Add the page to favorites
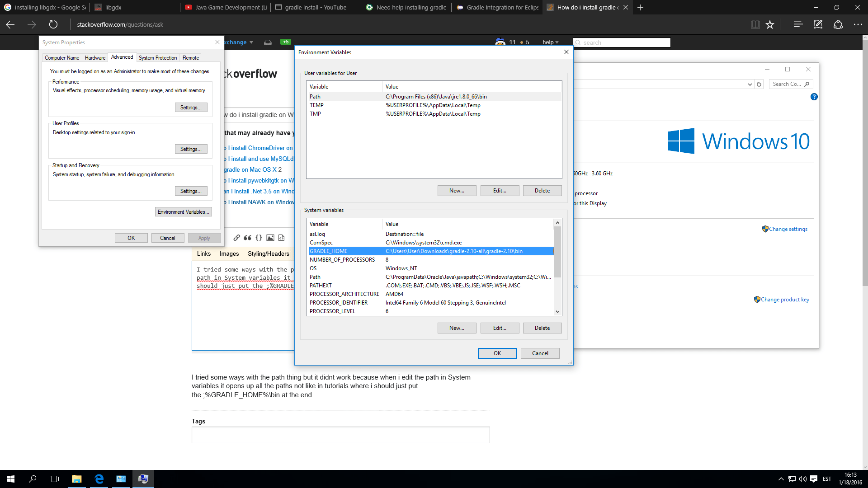868x488 pixels. 770,24
